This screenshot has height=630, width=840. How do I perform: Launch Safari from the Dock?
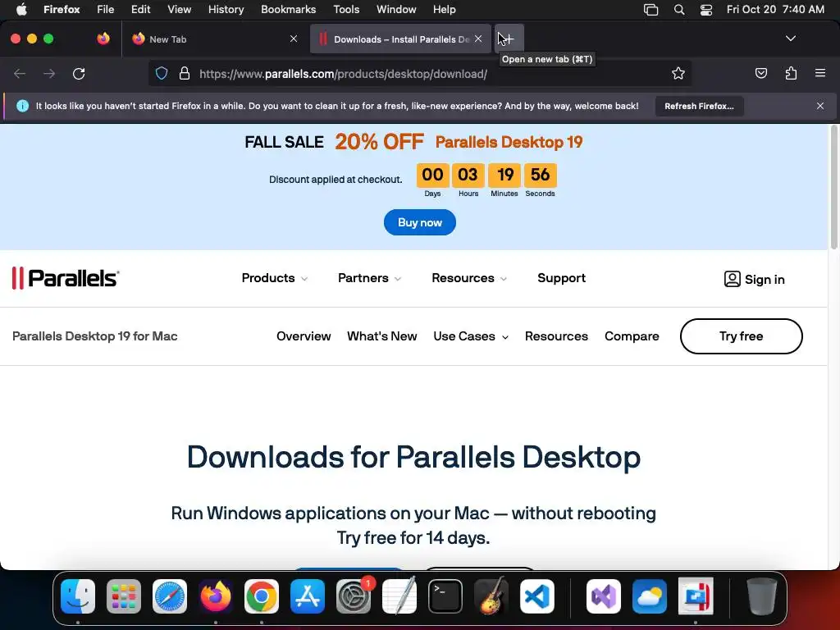(170, 596)
